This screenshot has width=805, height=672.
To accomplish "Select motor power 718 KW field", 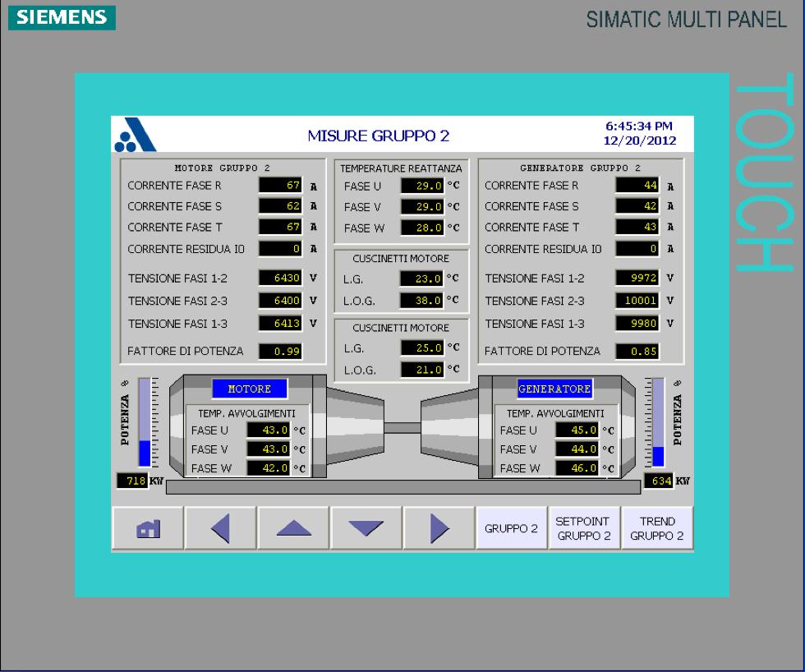I will (131, 480).
